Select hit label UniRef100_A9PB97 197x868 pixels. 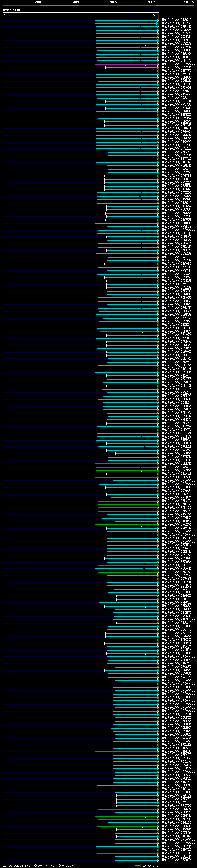(177, 50)
